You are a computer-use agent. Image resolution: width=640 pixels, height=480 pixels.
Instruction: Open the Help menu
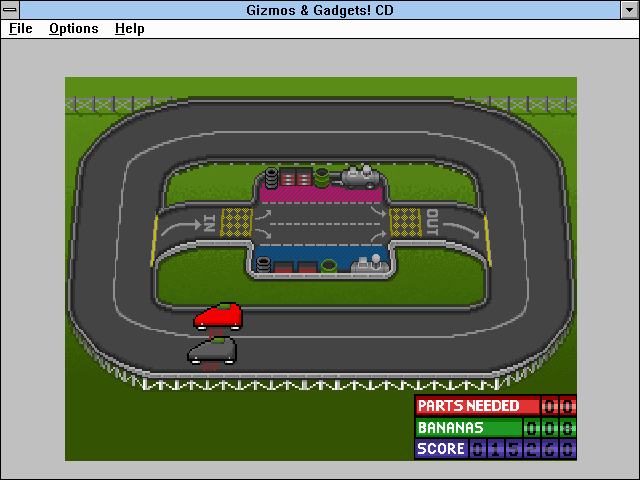pos(129,29)
